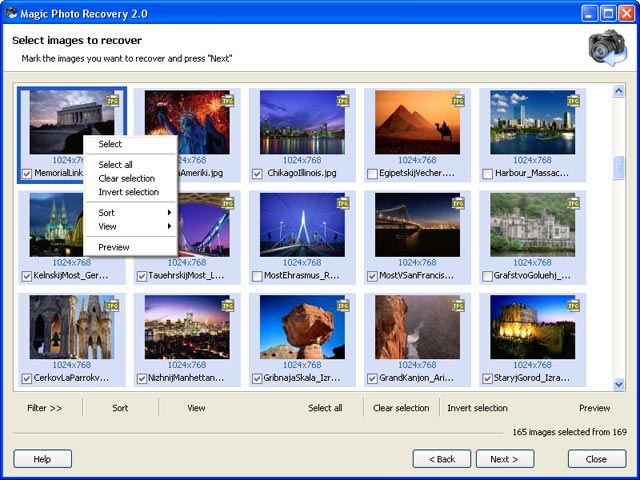Click the JPG badge on StaryjGorod thumbnail
Viewport: 640px width, 480px height.
pos(573,305)
